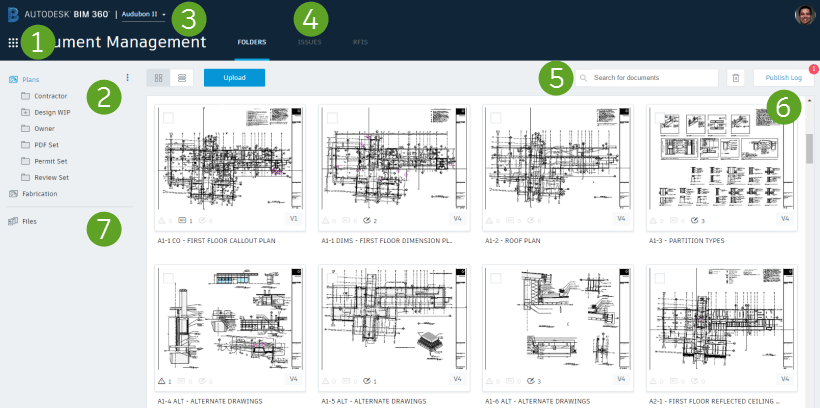The width and height of the screenshot is (820, 408).
Task: Select checkbox on A1-1 DIMS dimension plan
Action: coord(332,118)
